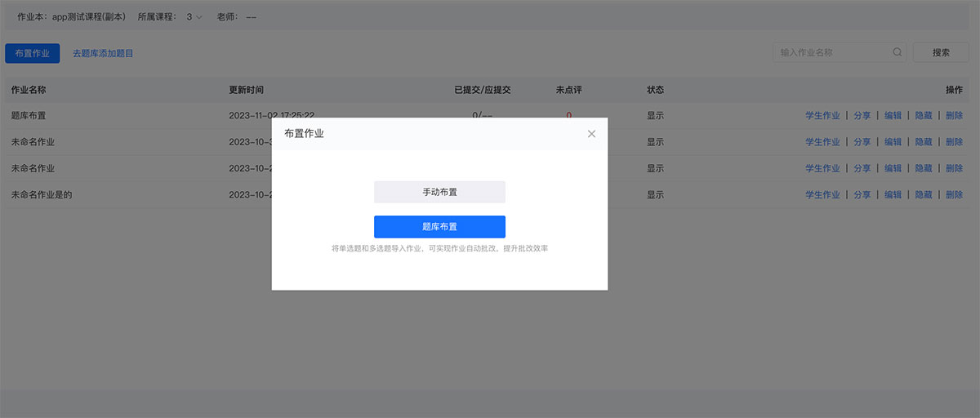980x418 pixels.
Task: Choose 手动布置 option
Action: click(439, 192)
